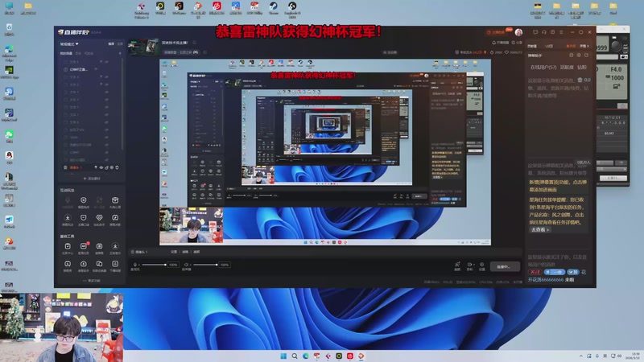This screenshot has width=644, height=362.
Task: Click the webcam overlay in the preview
Action: click(192, 225)
